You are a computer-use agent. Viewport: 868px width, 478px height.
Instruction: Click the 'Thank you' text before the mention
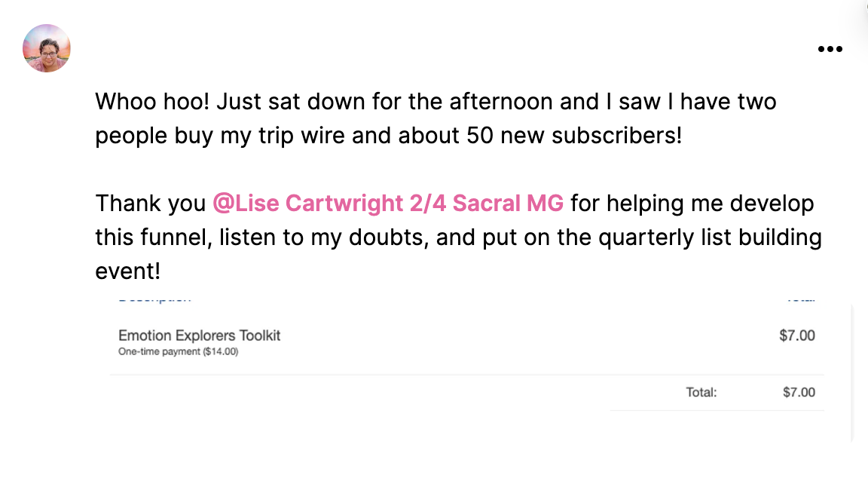[151, 204]
